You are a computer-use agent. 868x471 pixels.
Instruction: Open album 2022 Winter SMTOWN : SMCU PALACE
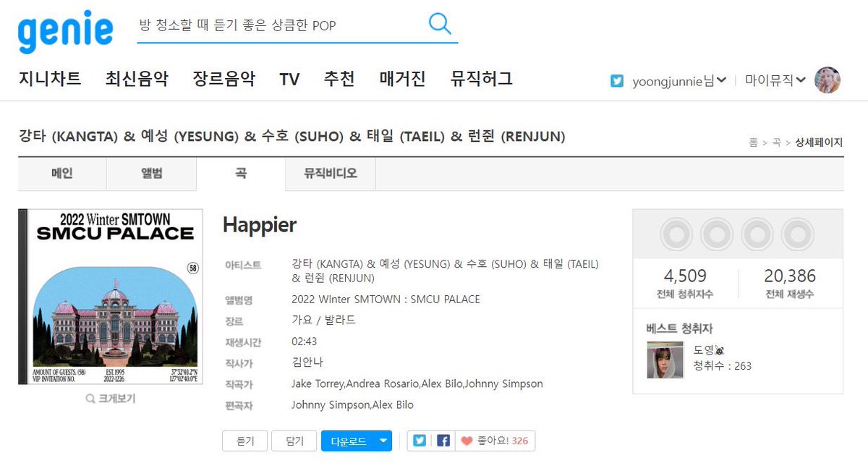pos(386,300)
